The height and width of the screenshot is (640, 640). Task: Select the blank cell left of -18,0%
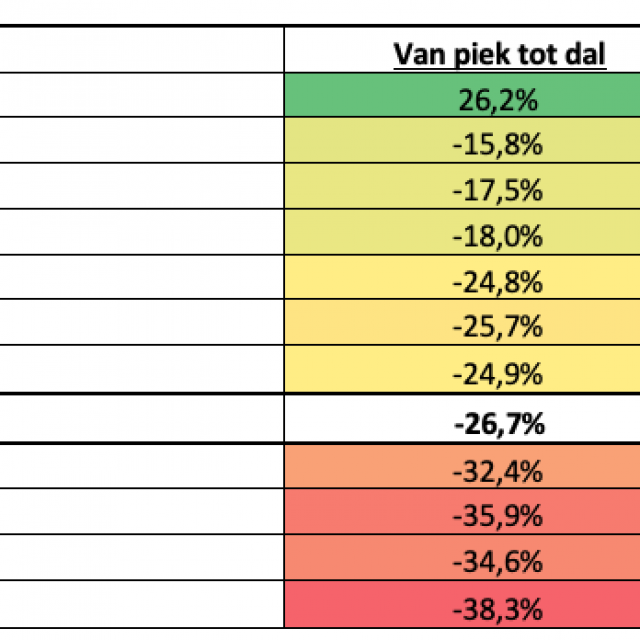(x=142, y=236)
